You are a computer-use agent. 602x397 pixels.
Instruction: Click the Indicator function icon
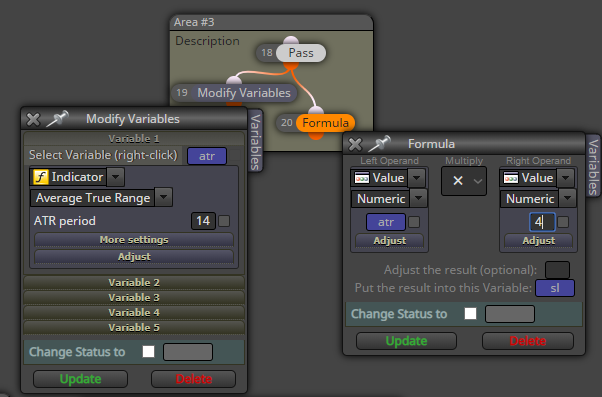click(41, 177)
